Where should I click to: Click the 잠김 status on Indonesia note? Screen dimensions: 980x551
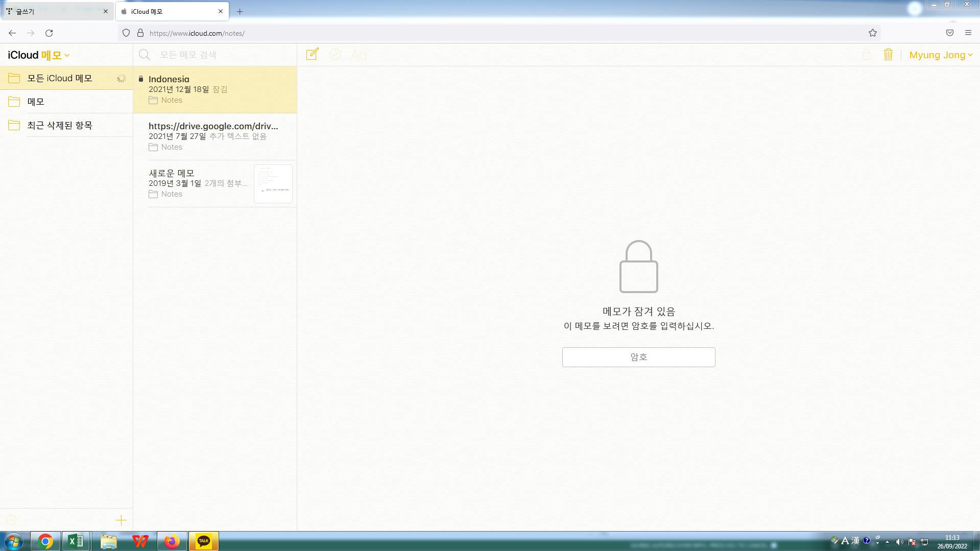coord(220,89)
